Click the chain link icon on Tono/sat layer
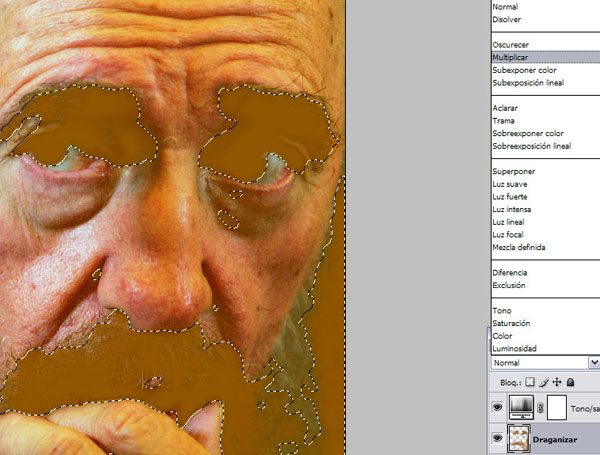 point(540,408)
